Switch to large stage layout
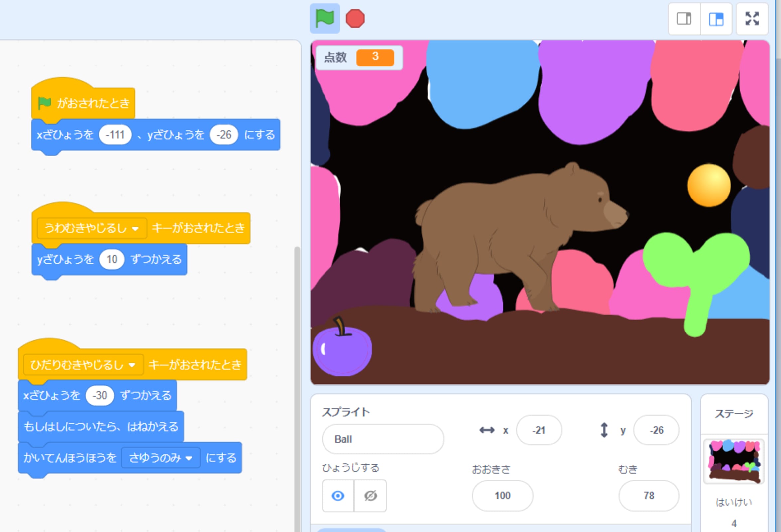This screenshot has height=532, width=781. point(716,19)
